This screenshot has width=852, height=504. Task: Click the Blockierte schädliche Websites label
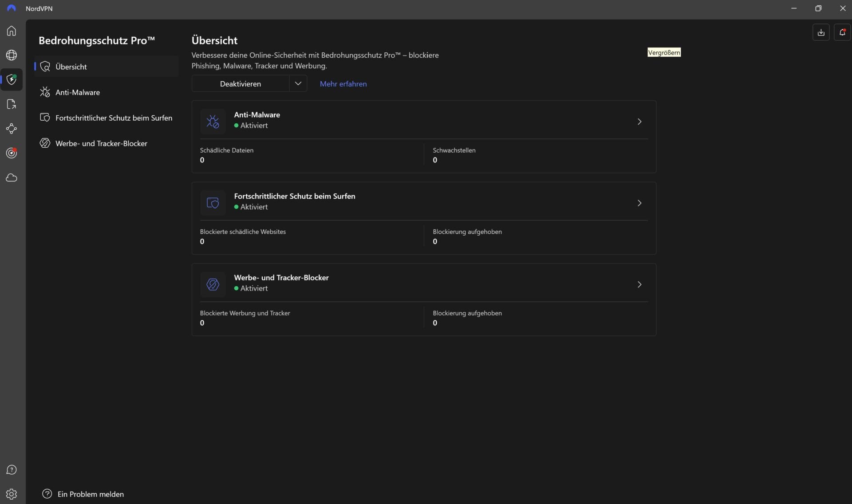(243, 232)
